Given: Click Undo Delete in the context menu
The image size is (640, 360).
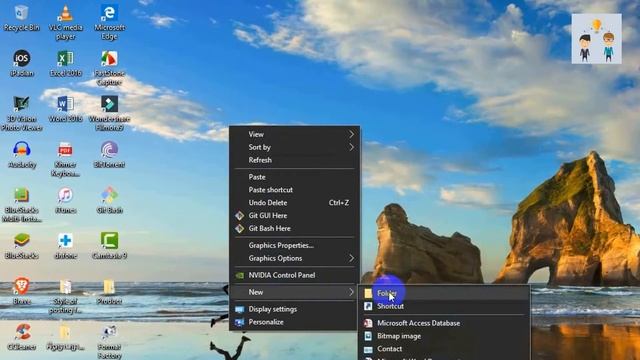Looking at the screenshot, I should click(x=294, y=203).
